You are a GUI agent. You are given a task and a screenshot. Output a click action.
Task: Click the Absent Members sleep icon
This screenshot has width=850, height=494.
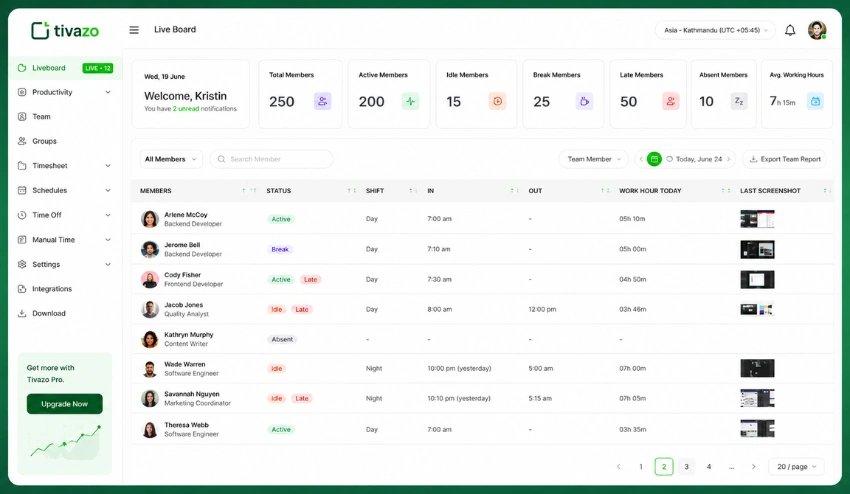[739, 101]
